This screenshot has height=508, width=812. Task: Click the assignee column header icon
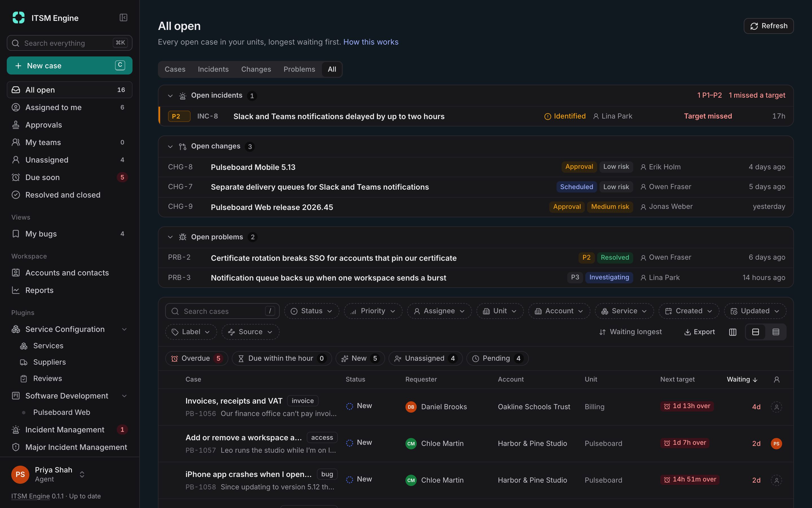[x=776, y=380]
